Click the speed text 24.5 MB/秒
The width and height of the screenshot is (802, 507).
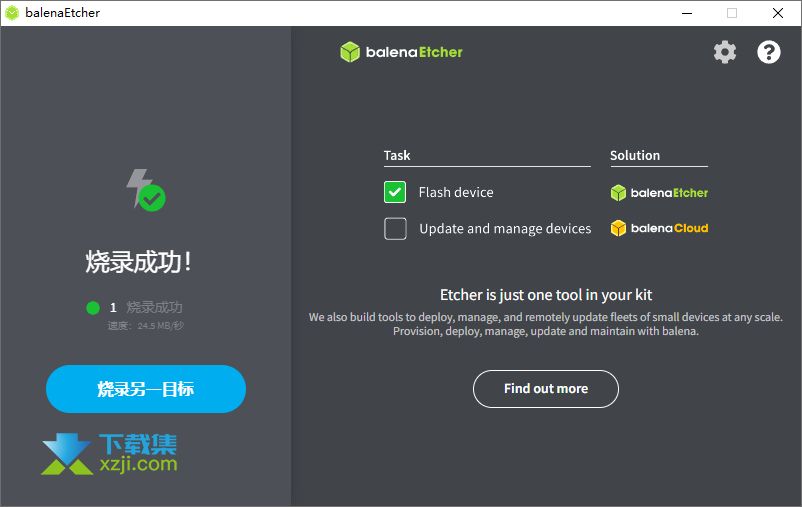(x=146, y=326)
